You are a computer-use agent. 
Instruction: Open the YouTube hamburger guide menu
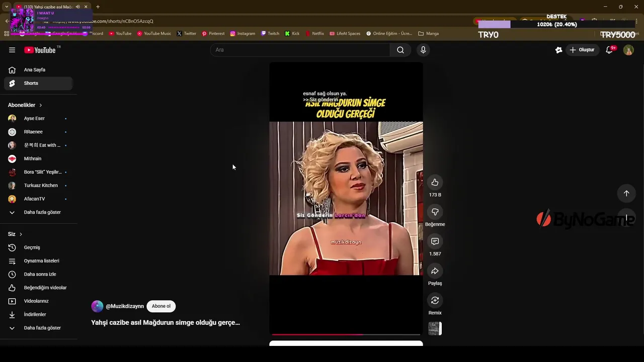(12, 50)
